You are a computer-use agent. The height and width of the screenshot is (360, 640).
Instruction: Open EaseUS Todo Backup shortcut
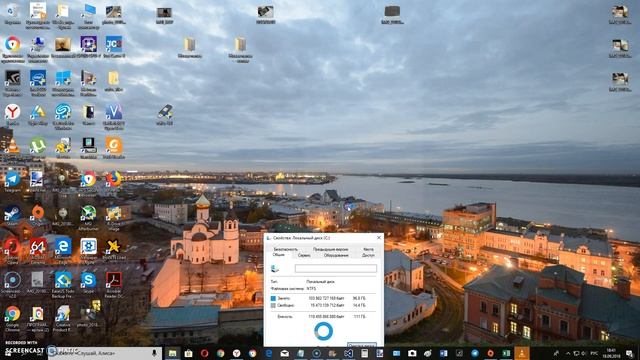point(63,284)
